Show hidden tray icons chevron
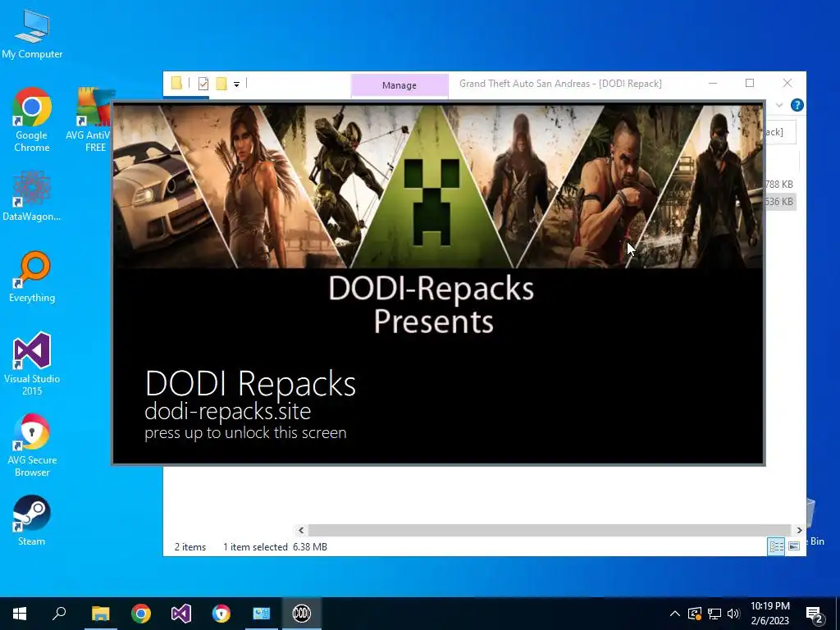Viewport: 840px width, 630px height. pos(675,614)
